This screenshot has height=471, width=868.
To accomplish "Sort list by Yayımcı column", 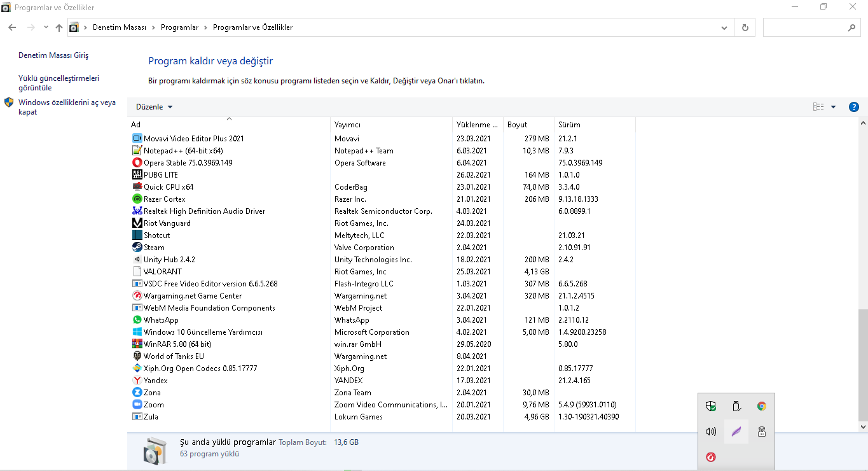I will point(347,125).
